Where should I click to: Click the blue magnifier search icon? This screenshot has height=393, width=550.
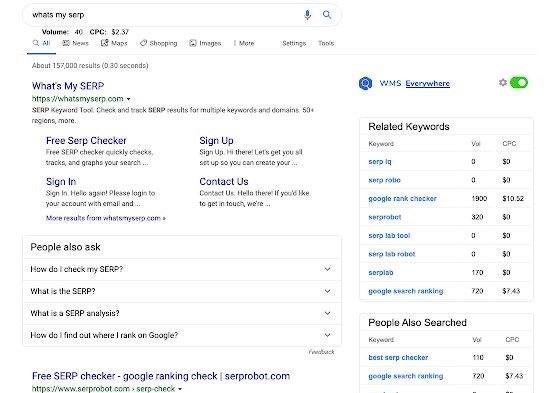pos(327,15)
